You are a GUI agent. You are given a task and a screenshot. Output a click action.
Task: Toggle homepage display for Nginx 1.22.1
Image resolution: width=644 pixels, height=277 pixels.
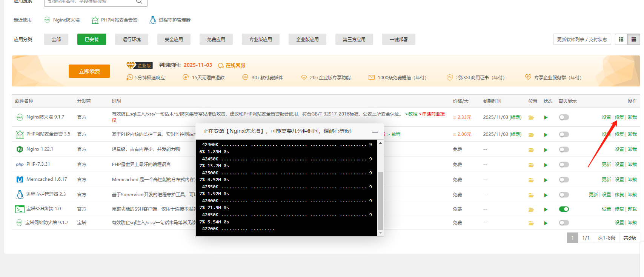pyautogui.click(x=564, y=149)
